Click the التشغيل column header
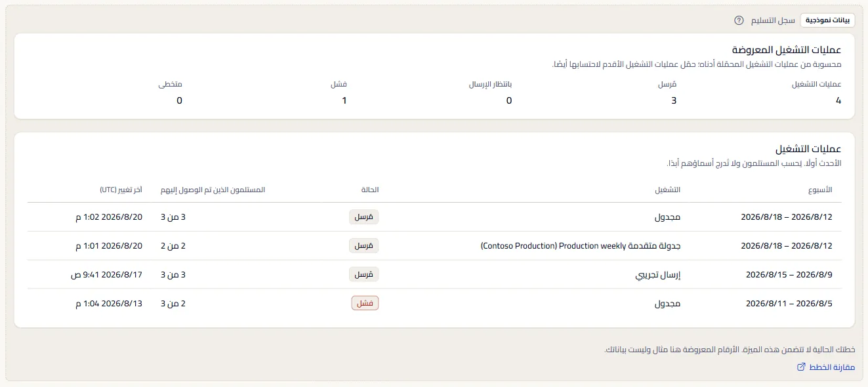 click(x=668, y=190)
